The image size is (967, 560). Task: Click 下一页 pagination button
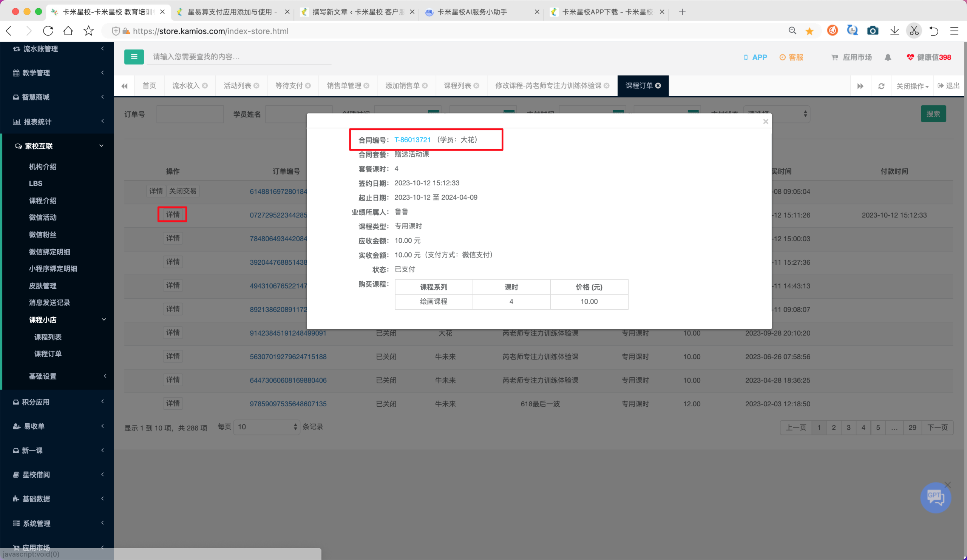(938, 427)
